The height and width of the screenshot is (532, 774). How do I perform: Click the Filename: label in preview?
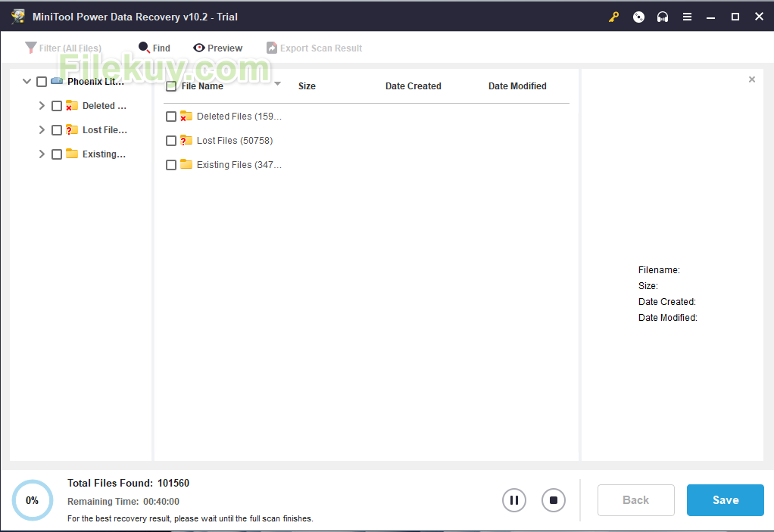[x=659, y=269]
